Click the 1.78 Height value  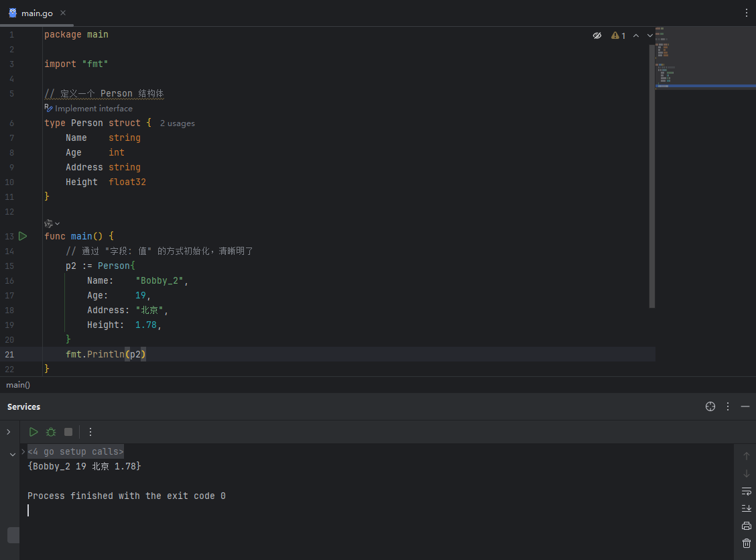point(146,325)
